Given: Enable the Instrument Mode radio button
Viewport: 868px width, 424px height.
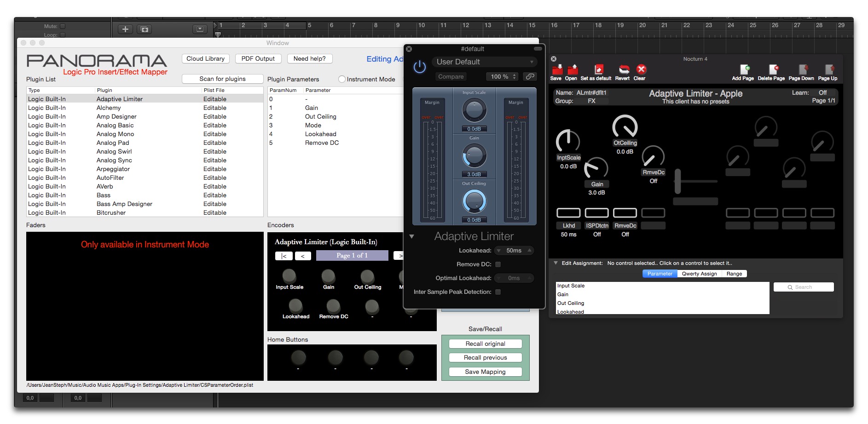Looking at the screenshot, I should coord(342,79).
